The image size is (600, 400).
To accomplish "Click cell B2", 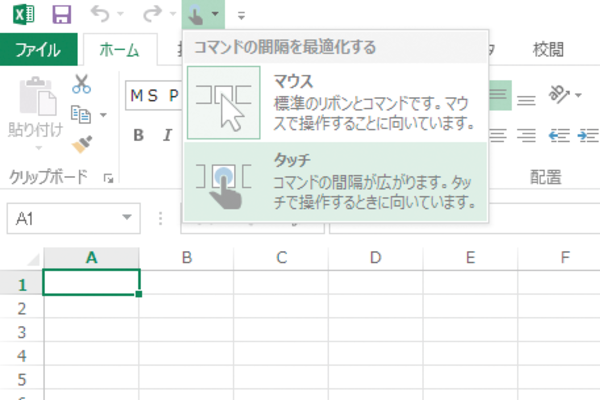I will point(186,307).
